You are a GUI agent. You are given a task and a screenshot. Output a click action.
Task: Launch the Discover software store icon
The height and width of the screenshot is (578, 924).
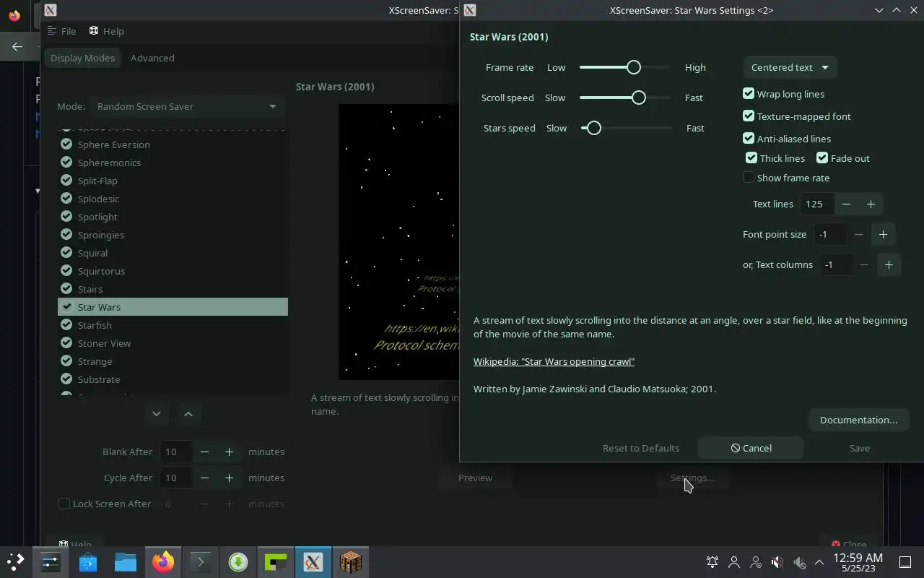pyautogui.click(x=88, y=561)
